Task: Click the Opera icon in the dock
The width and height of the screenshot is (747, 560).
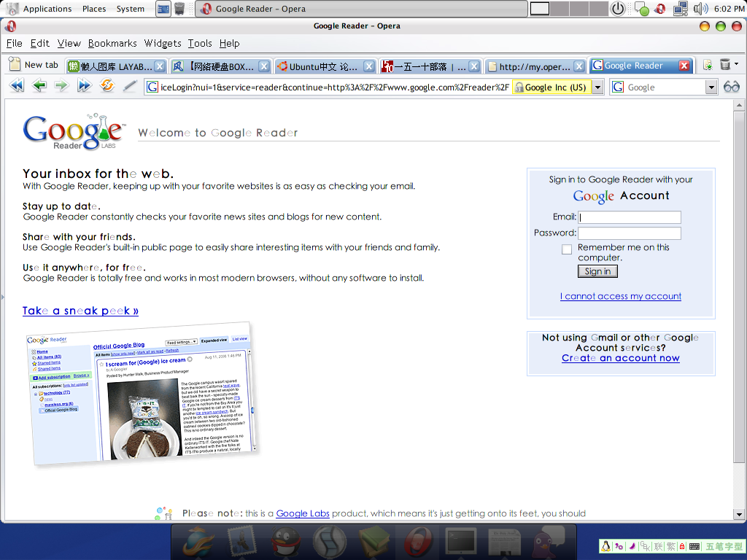Action: 418,542
